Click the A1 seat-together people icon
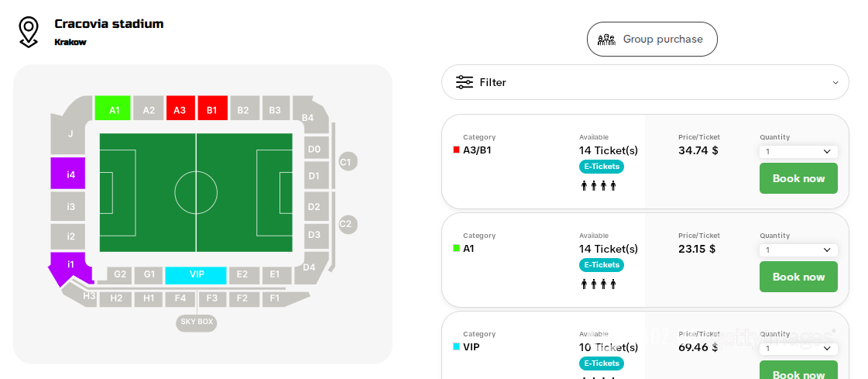This screenshot has width=868, height=379. [599, 284]
